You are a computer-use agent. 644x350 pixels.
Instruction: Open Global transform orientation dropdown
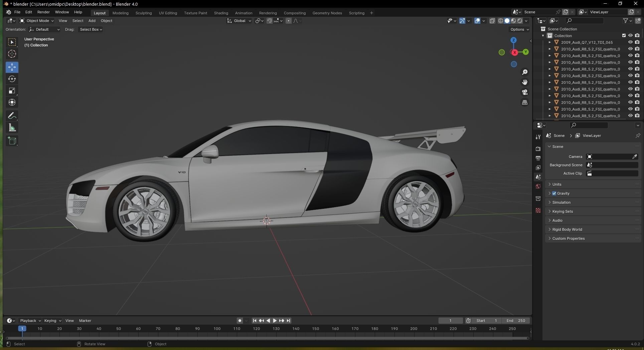click(239, 21)
